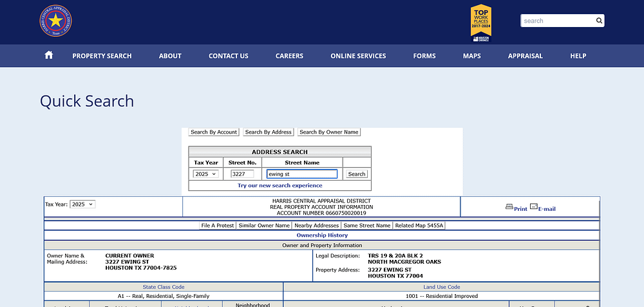Screen dimensions: 644x307
Task: Click the Harris Central Appraisal District logo
Action: click(x=55, y=21)
